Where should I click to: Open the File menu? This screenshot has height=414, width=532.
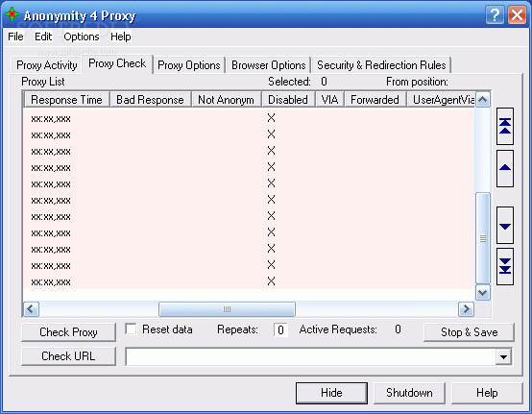[15, 37]
